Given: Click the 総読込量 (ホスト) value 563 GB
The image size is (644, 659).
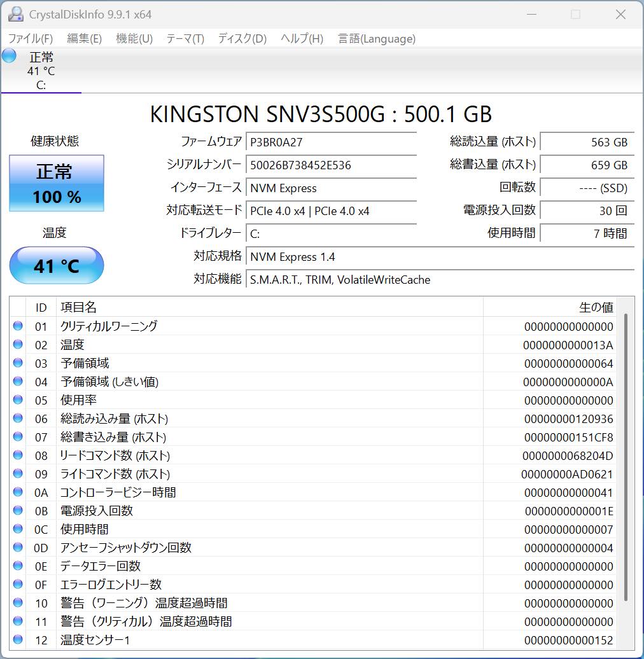Looking at the screenshot, I should click(x=587, y=142).
